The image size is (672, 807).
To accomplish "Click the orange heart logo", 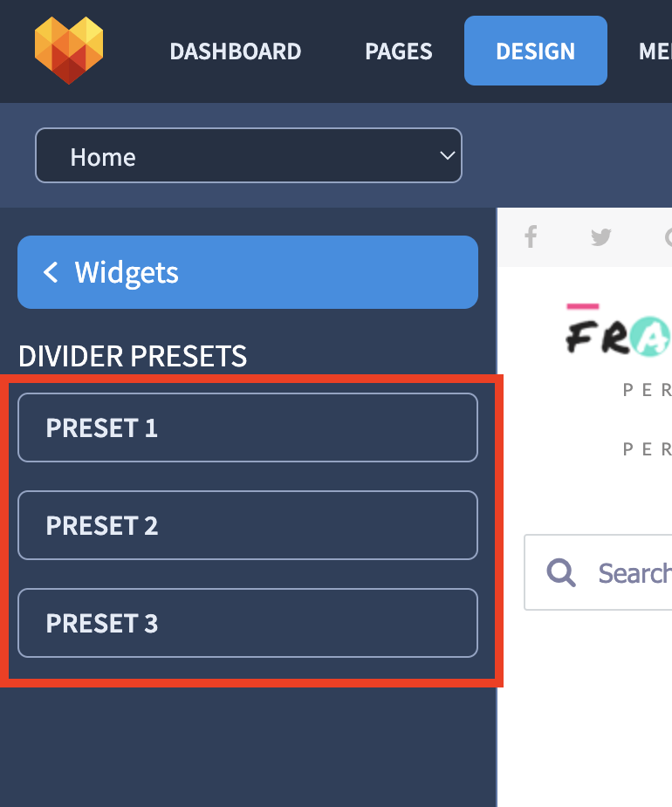I will (x=69, y=51).
